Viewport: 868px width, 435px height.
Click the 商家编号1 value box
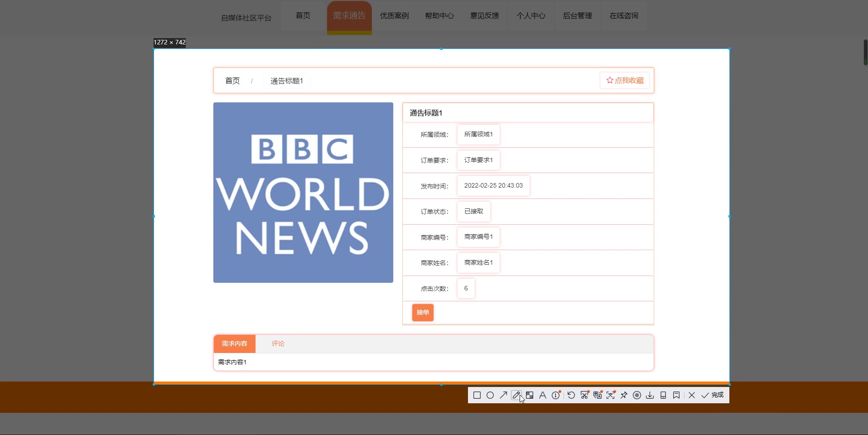pos(478,237)
